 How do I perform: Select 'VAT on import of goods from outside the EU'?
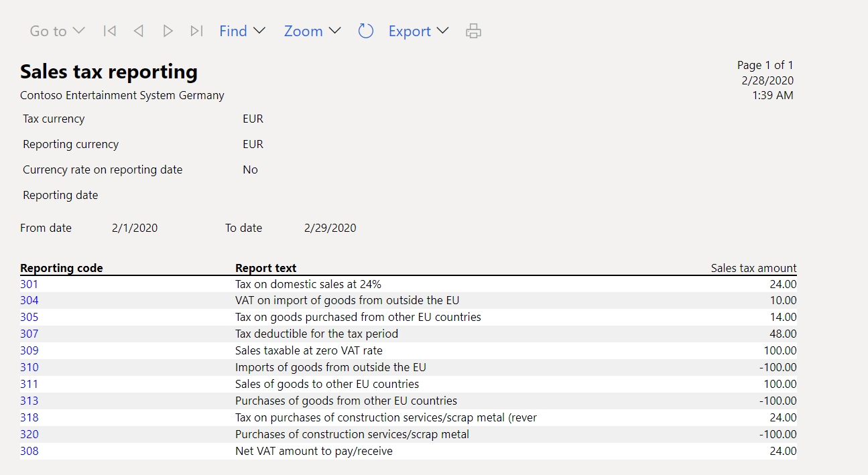[347, 300]
